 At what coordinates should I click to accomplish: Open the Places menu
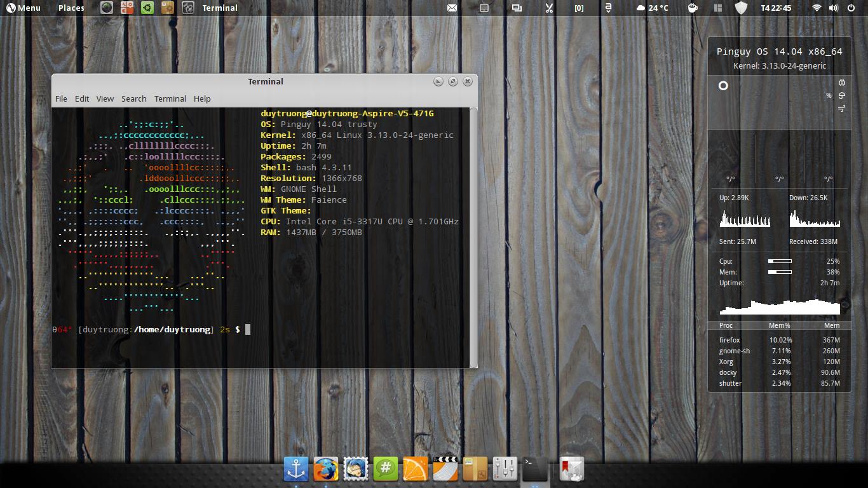[x=71, y=8]
